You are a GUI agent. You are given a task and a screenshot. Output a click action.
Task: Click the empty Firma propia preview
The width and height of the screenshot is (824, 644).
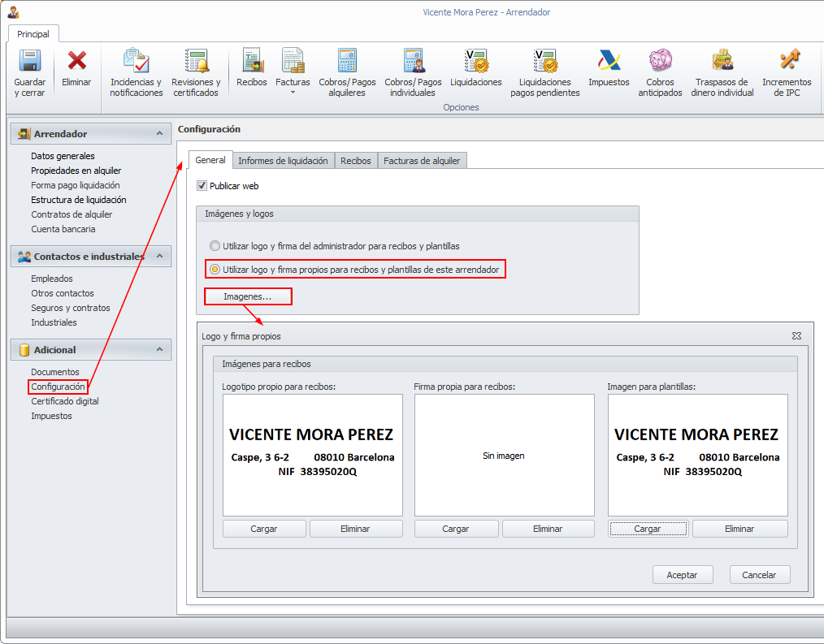[504, 456]
